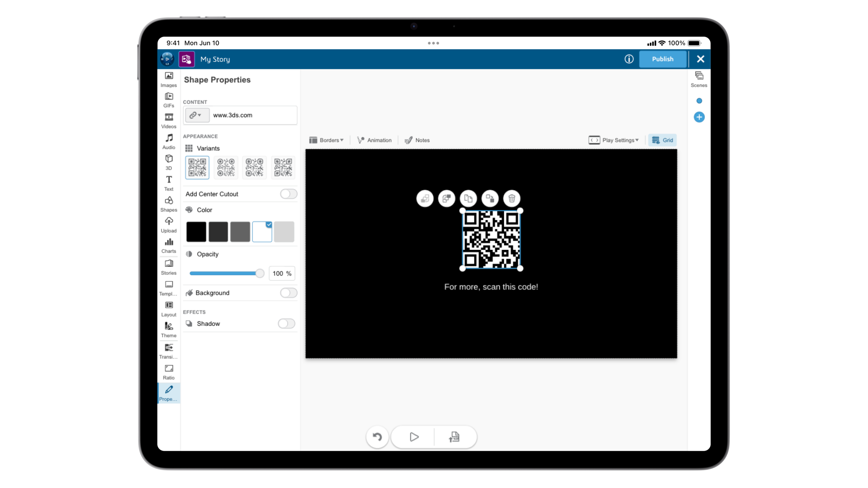Open the Scenes panel
Screen dimensions: 868x488
tap(699, 80)
